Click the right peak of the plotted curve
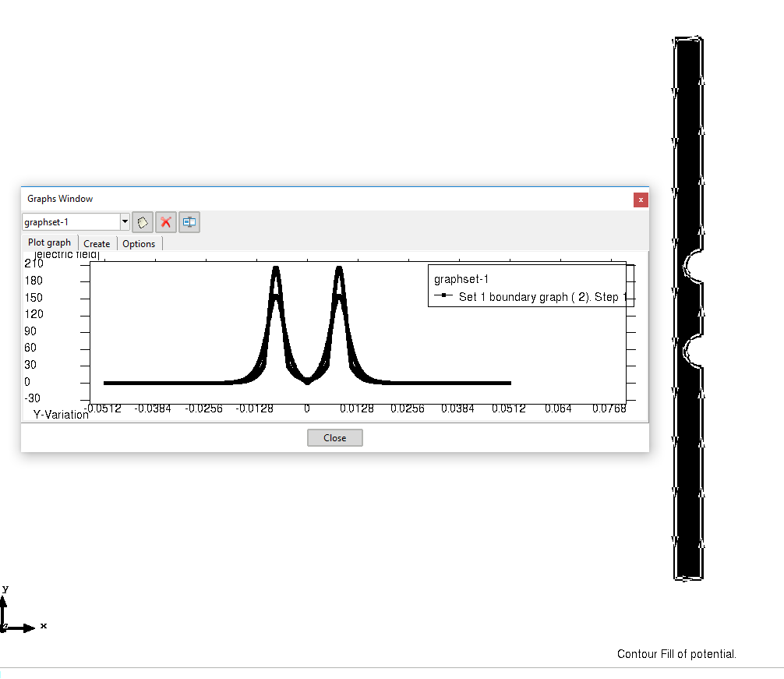 point(339,270)
